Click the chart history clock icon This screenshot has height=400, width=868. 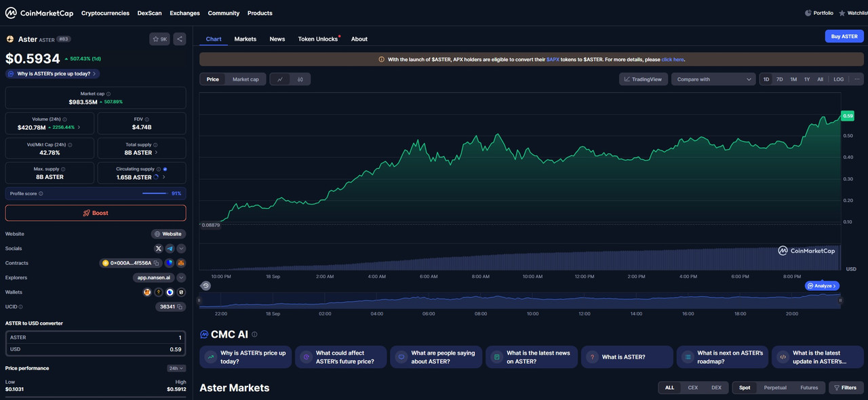(205, 285)
